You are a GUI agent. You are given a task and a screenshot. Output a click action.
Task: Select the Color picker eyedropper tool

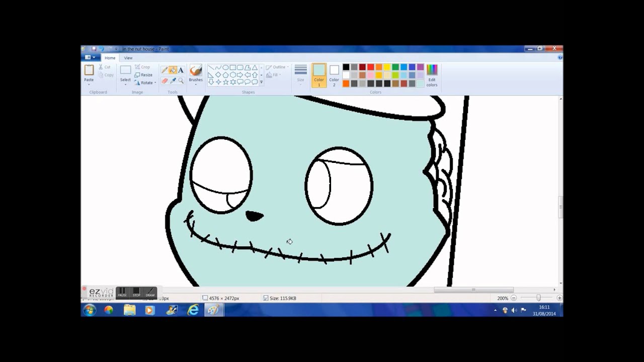point(173,81)
